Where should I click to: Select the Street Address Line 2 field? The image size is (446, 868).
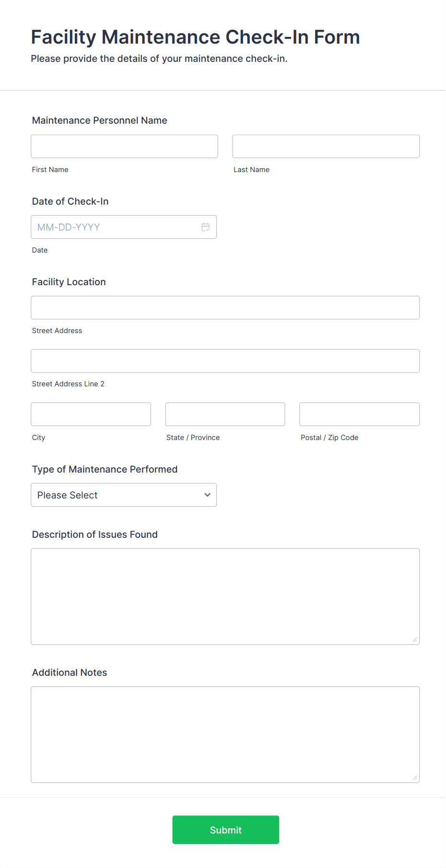point(225,361)
